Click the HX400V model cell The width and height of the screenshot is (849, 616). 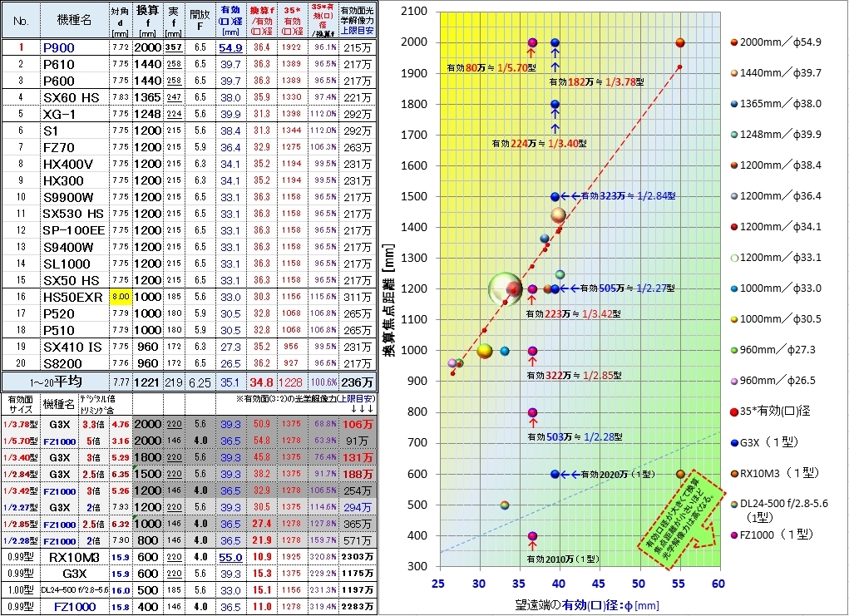coord(74,164)
